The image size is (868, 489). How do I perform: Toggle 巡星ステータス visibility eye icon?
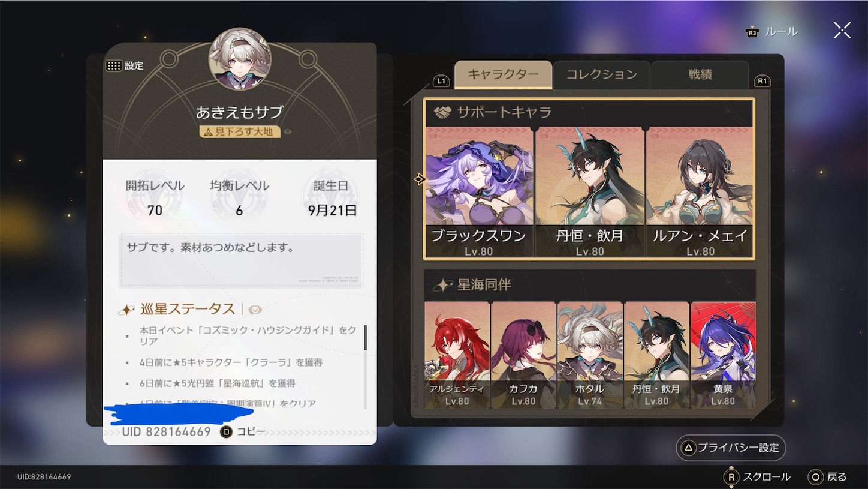coord(255,310)
